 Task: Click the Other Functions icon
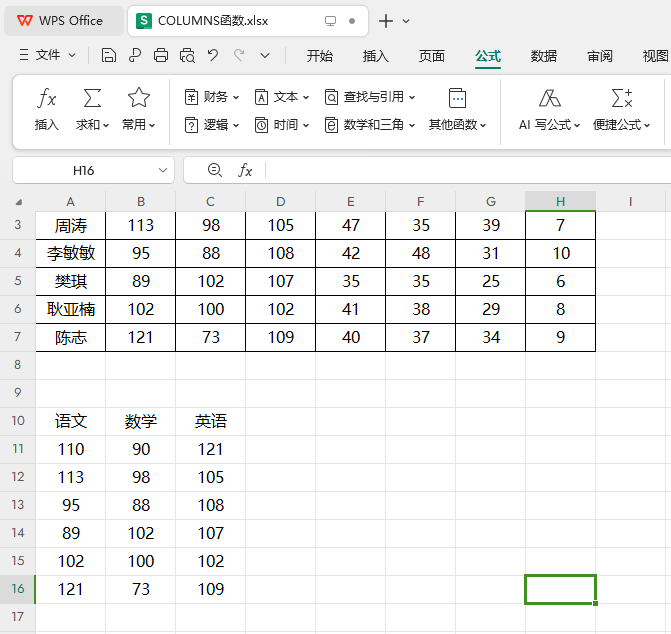point(457,98)
